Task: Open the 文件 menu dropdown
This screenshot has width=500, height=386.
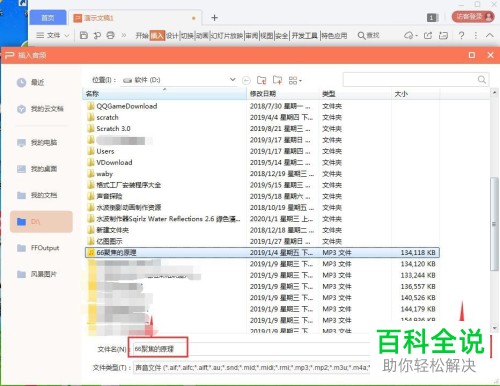Action: click(53, 35)
